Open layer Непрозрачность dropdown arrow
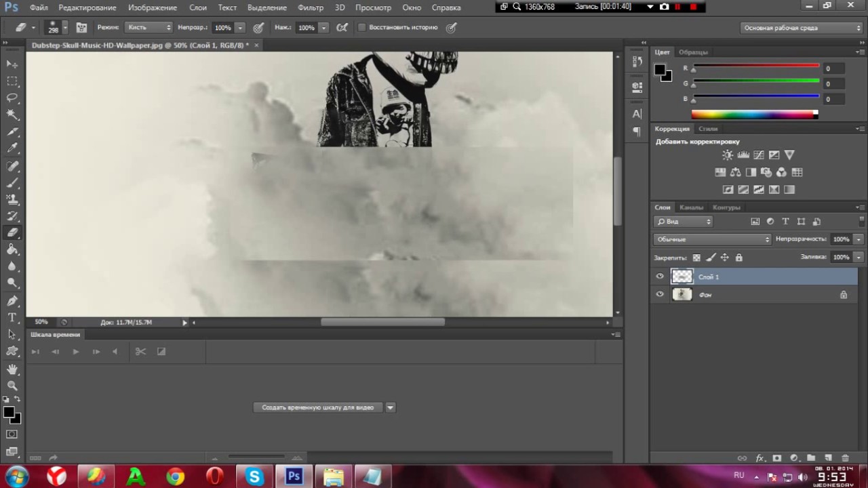The width and height of the screenshot is (868, 488). tap(859, 239)
